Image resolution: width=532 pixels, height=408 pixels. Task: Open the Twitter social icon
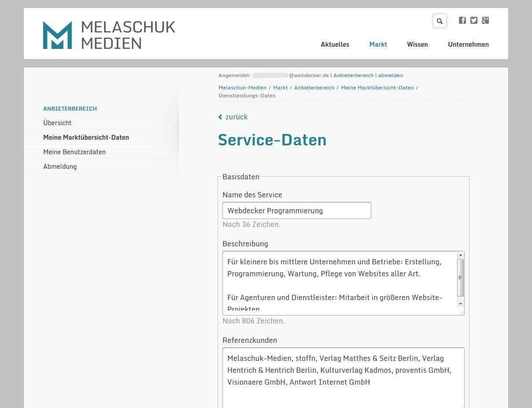(x=473, y=20)
